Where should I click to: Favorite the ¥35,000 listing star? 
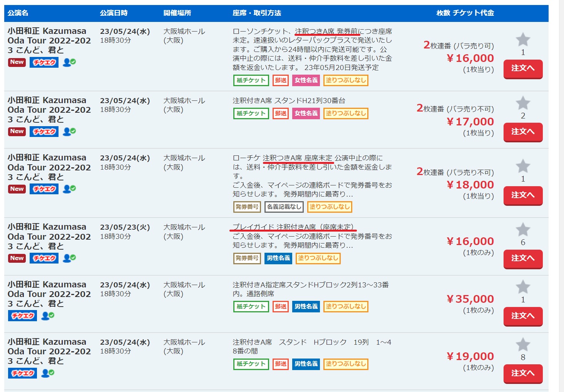coord(523,287)
